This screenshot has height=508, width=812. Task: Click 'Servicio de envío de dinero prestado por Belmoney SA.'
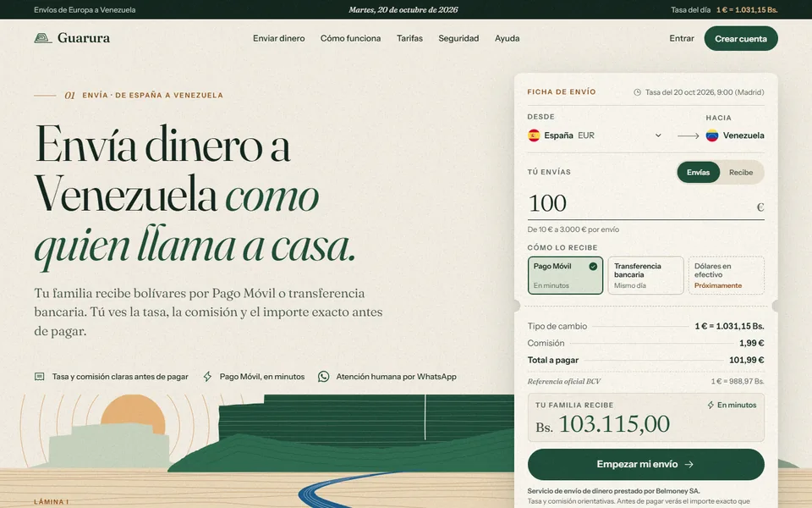614,491
